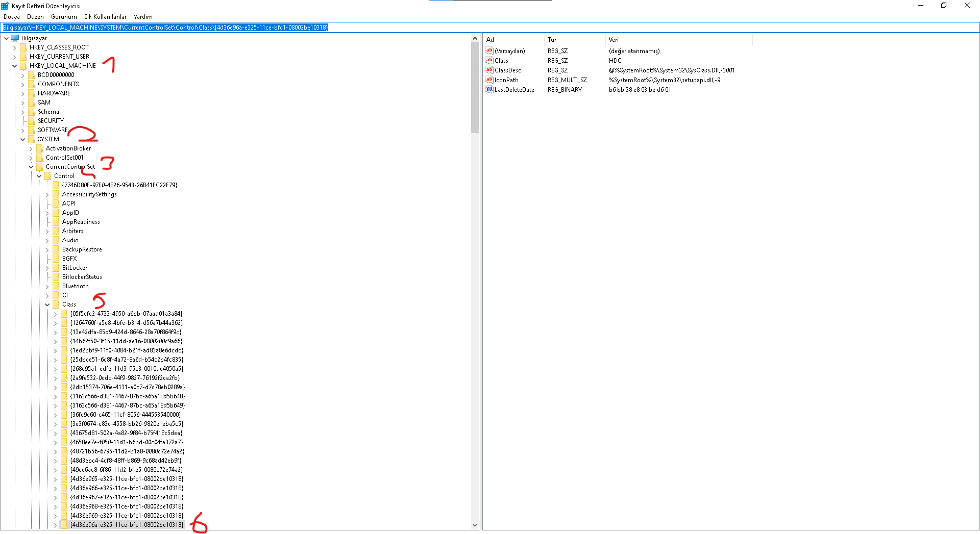Select the AppReadiness key
The height and width of the screenshot is (534, 980).
pos(81,222)
